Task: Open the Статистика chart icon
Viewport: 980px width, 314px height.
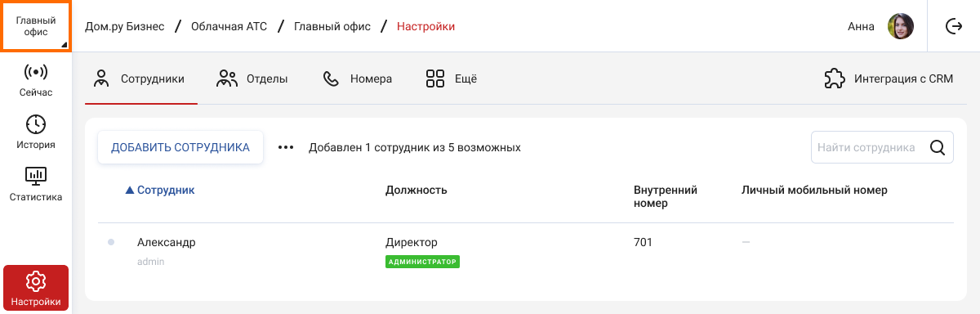Action: 36,176
